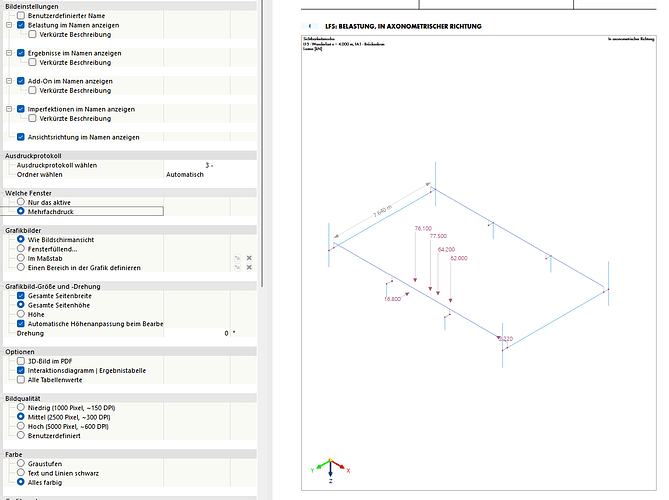This screenshot has height=500, width=669.
Task: Click the X icon in the Im Maßstab row
Action: pos(249,258)
